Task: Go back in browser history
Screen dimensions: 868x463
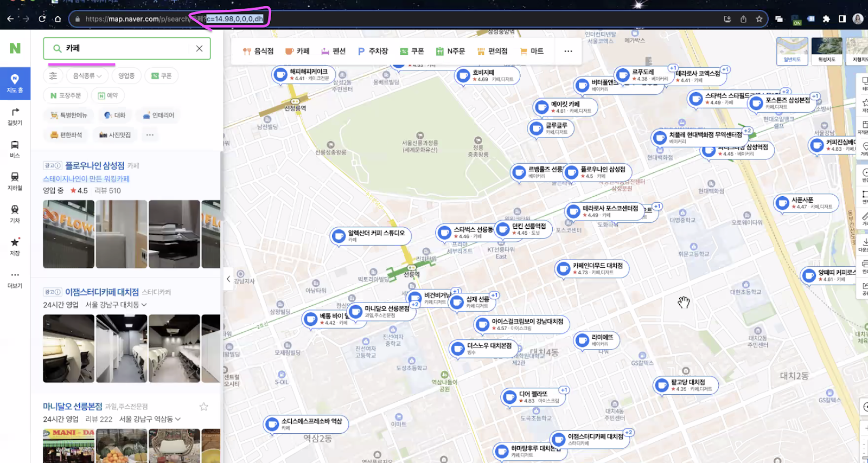Action: point(10,18)
